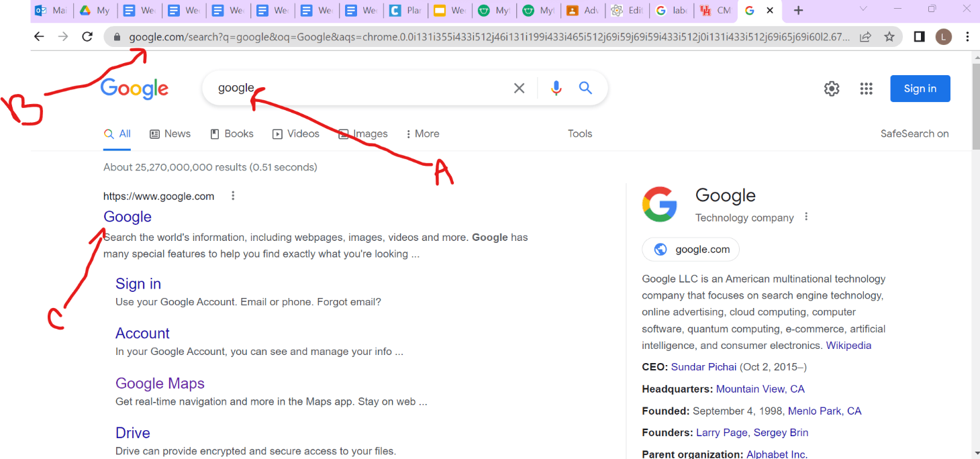
Task: Toggle the browser side panel
Action: point(919,37)
